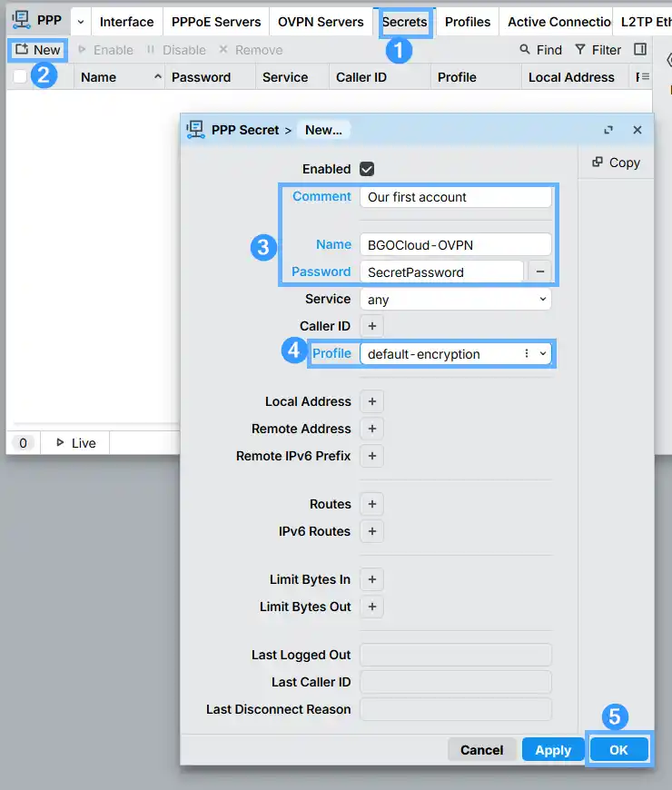This screenshot has width=672, height=790.
Task: Close the PPP Secret dialog
Action: coord(637,130)
